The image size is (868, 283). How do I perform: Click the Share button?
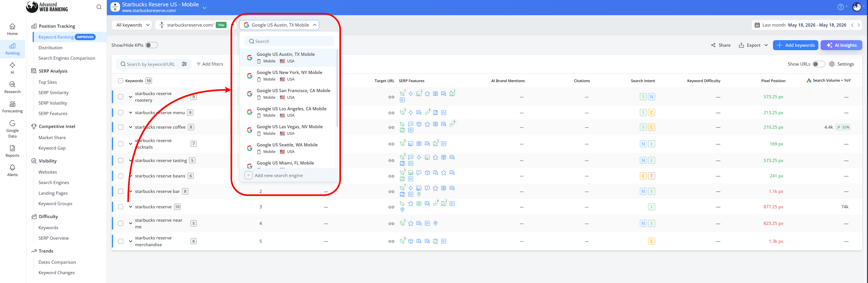pyautogui.click(x=720, y=45)
